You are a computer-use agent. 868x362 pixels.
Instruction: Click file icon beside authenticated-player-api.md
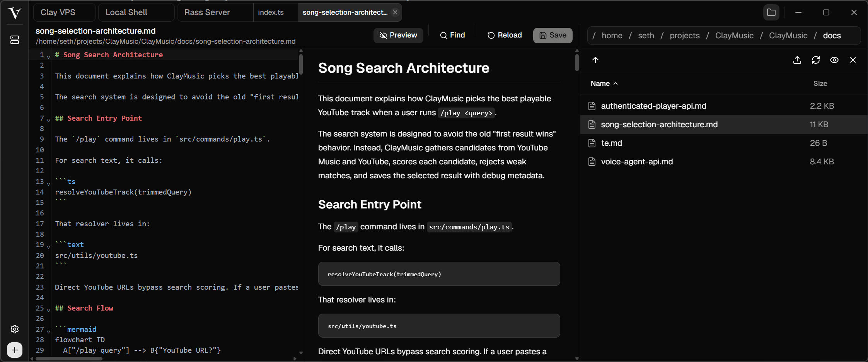coord(592,106)
